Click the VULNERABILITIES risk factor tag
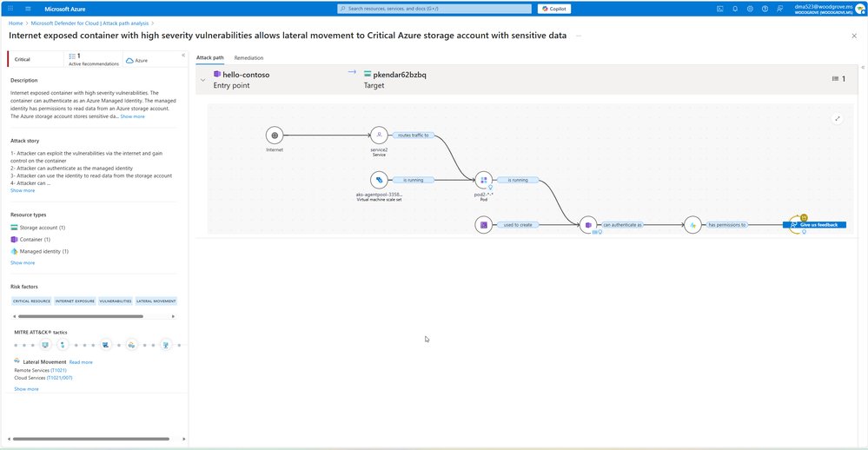Viewport: 868px width, 450px height. tap(116, 301)
